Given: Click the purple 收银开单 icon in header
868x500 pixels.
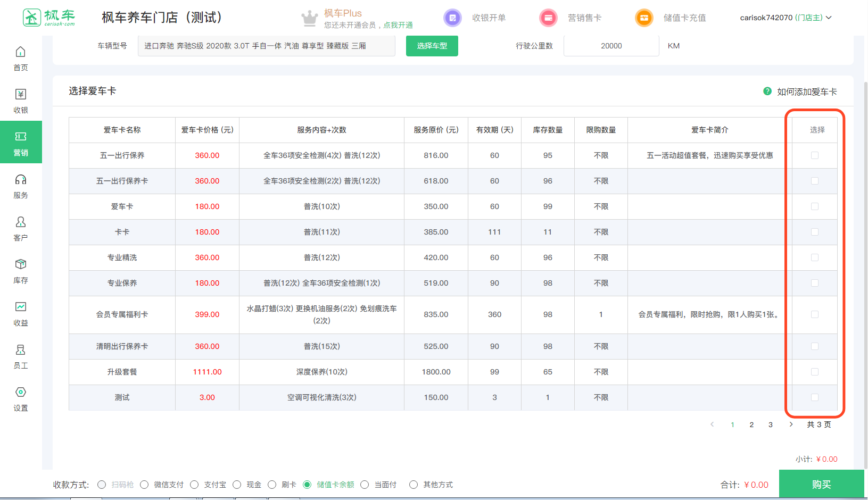Looking at the screenshot, I should [x=452, y=18].
